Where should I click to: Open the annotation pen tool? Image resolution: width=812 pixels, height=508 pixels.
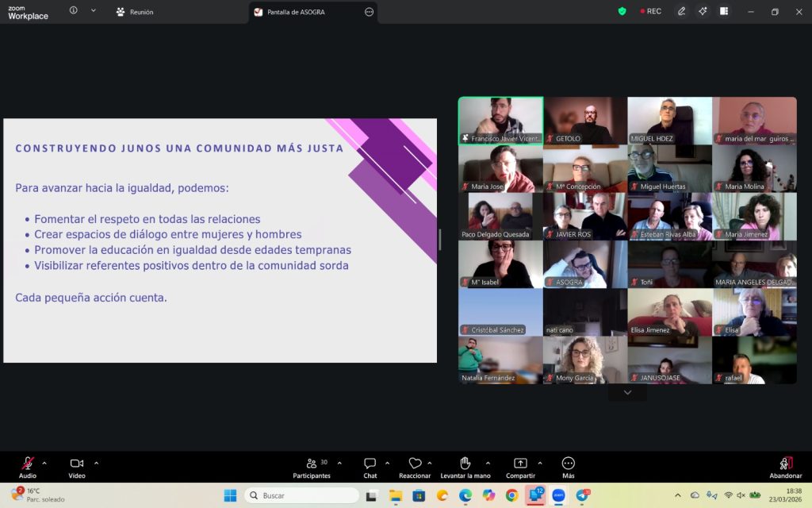click(681, 11)
